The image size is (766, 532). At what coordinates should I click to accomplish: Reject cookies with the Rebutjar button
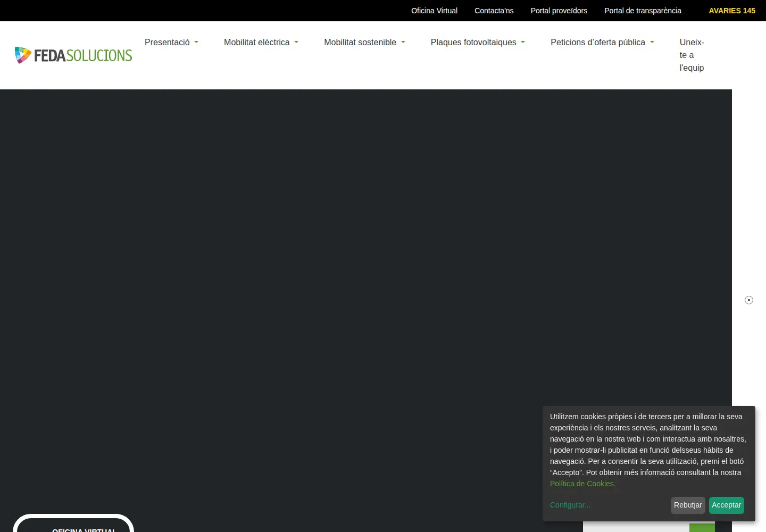coord(688,505)
